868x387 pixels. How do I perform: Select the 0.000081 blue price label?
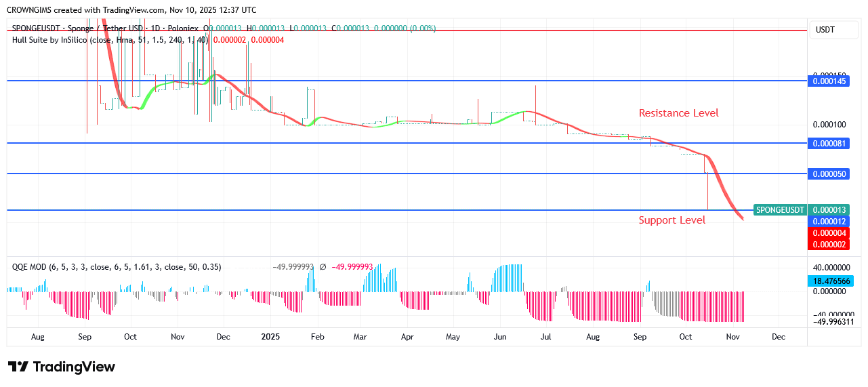click(829, 143)
